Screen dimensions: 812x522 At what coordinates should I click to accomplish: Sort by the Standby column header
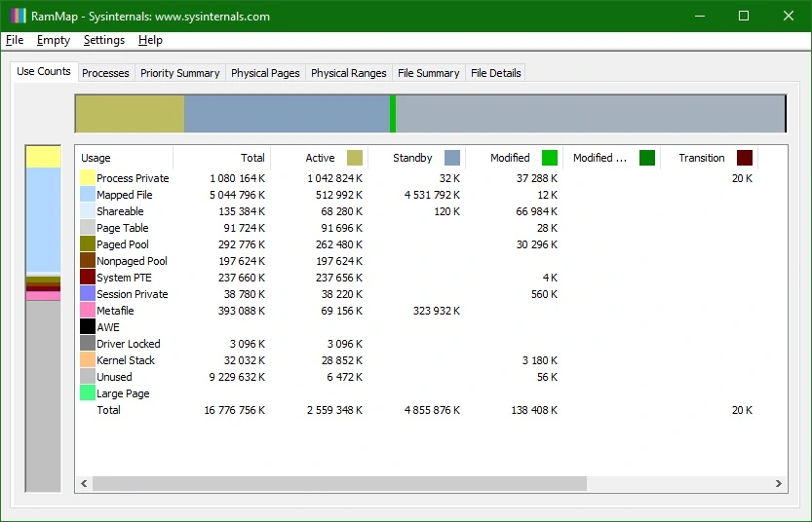(416, 158)
